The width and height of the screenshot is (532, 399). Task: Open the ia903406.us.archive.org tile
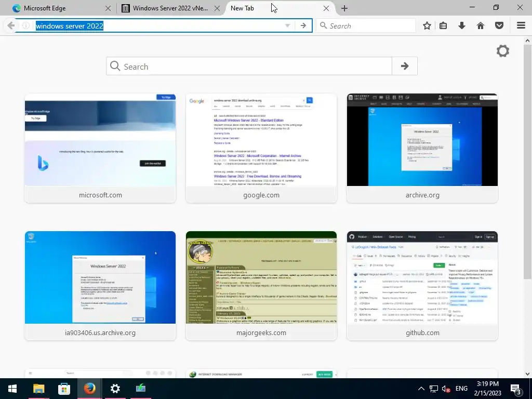click(x=100, y=286)
